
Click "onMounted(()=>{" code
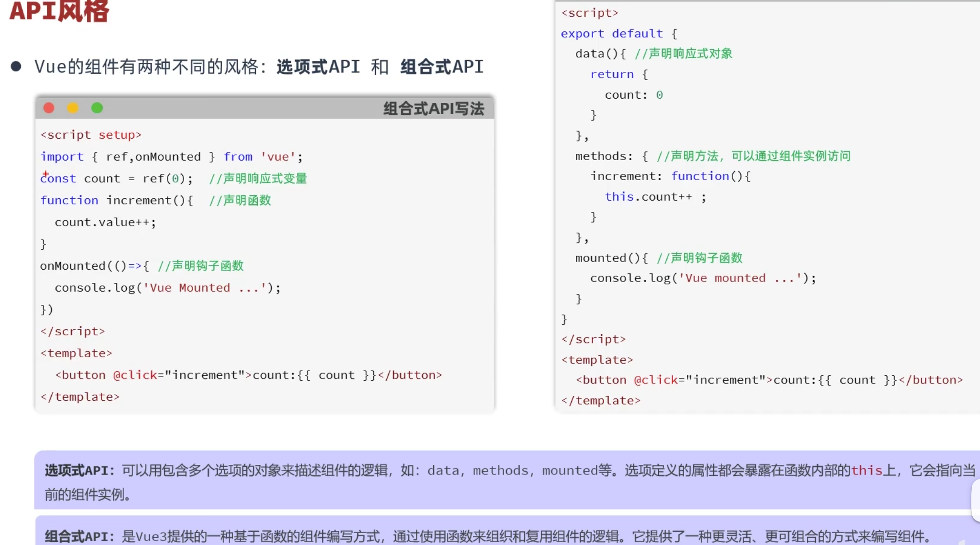point(95,266)
